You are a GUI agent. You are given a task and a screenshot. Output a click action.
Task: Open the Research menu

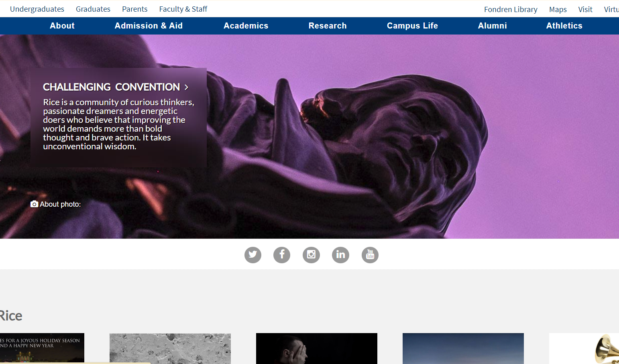click(x=328, y=26)
